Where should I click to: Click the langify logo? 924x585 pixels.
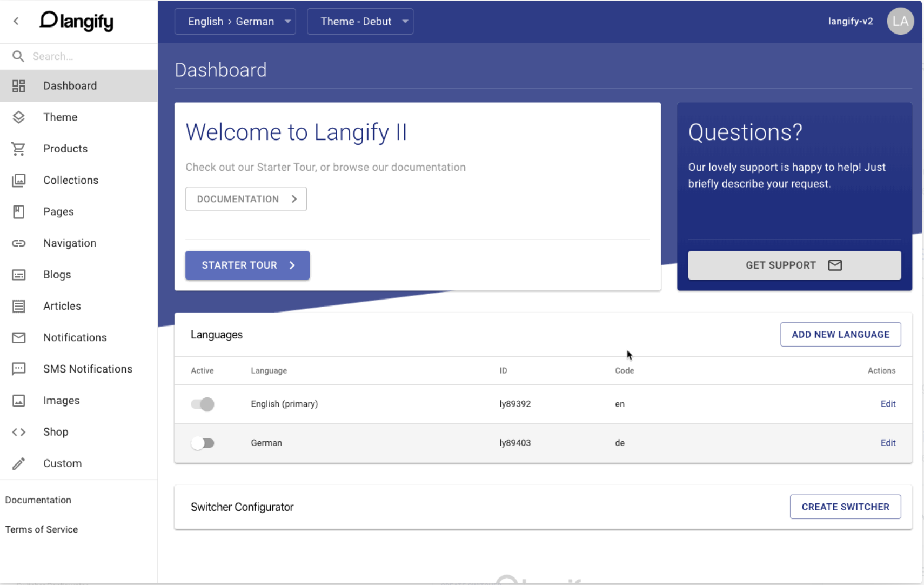tap(77, 21)
